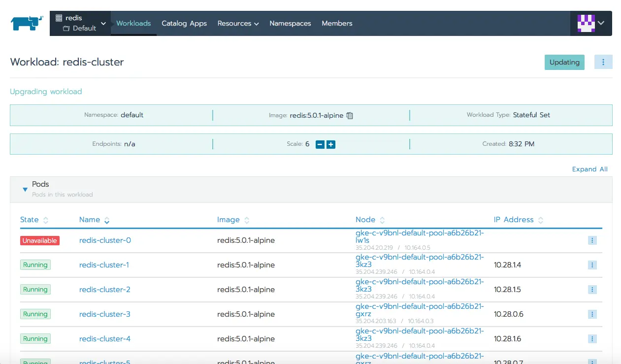Sort pods by Image column
Screen dimensions: 621x364
click(x=233, y=220)
